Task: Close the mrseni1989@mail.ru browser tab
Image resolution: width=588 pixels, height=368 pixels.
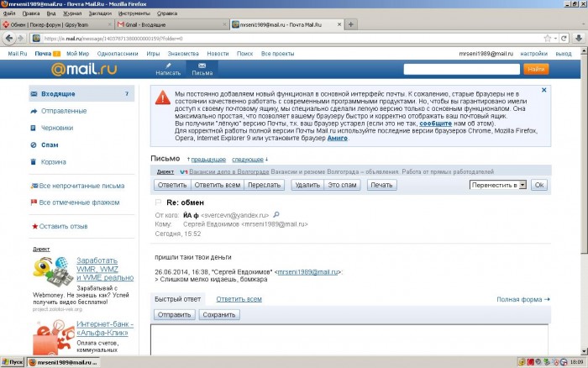Action: coord(339,24)
